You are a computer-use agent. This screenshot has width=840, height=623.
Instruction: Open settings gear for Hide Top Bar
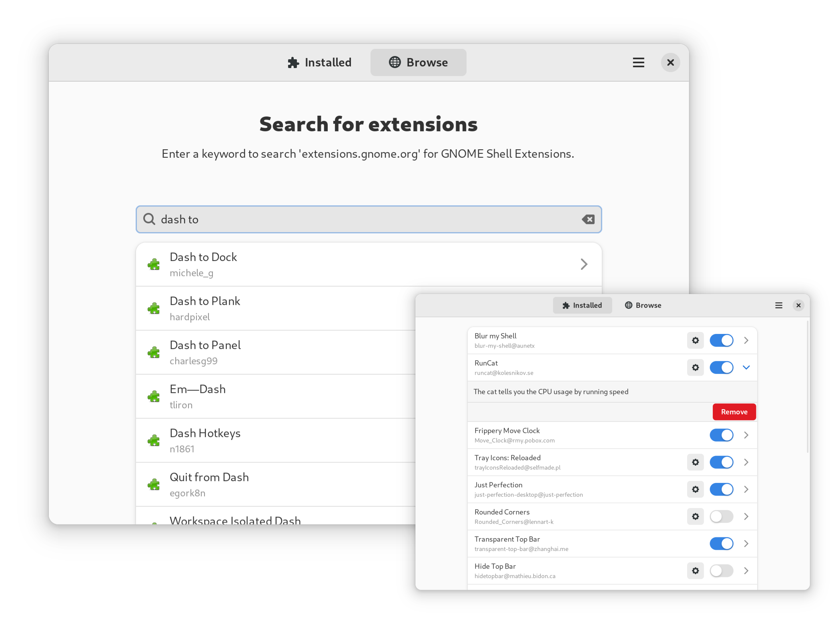[x=696, y=571]
